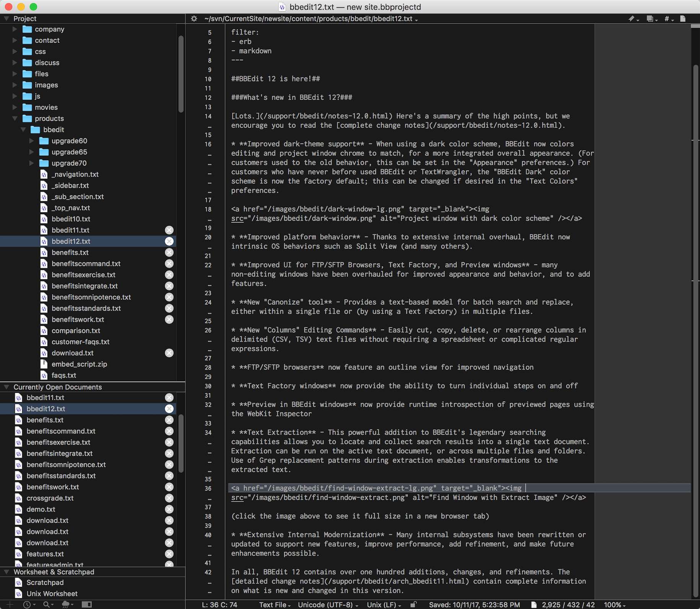The width and height of the screenshot is (700, 609).
Task: Click the search magnifier in the status bar
Action: [x=46, y=605]
